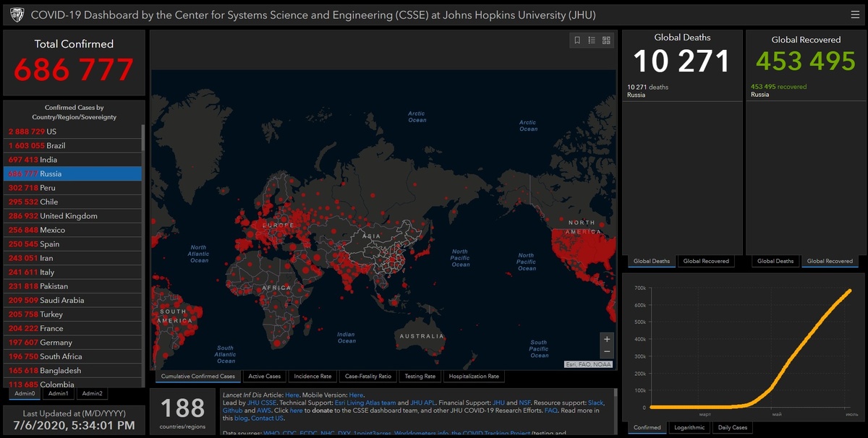868x438 pixels.
Task: Zoom out on the map with minus
Action: point(607,352)
